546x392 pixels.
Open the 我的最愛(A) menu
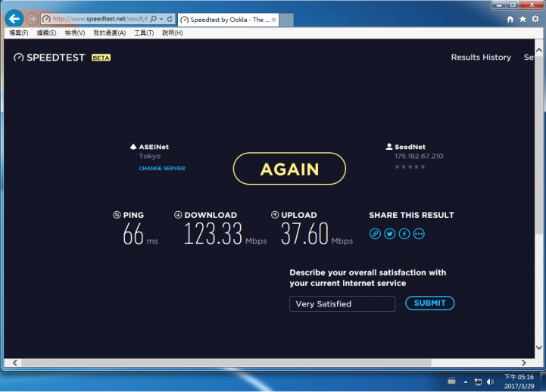coord(109,33)
